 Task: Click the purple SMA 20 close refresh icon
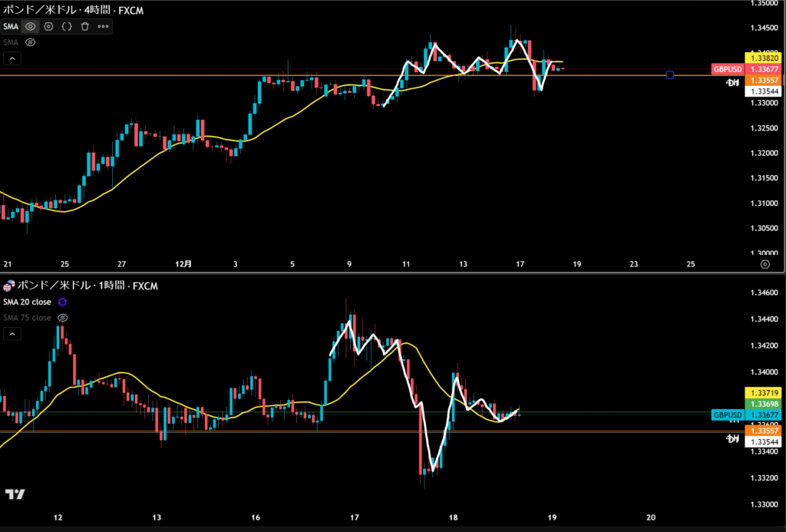(x=63, y=302)
